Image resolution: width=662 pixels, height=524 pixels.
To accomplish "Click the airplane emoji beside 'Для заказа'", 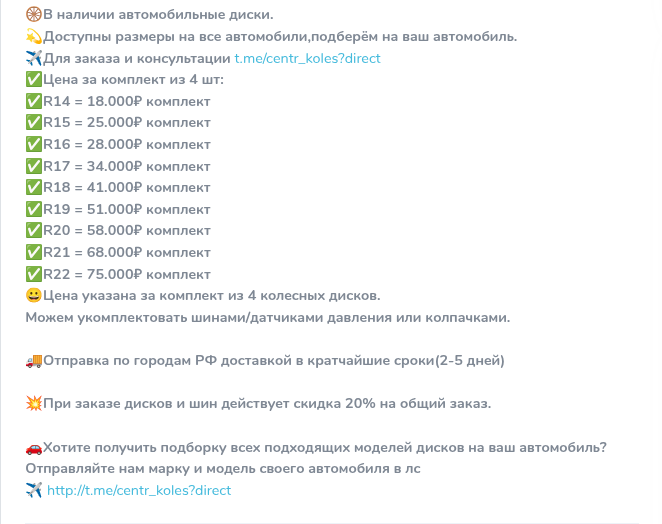I will click(33, 59).
